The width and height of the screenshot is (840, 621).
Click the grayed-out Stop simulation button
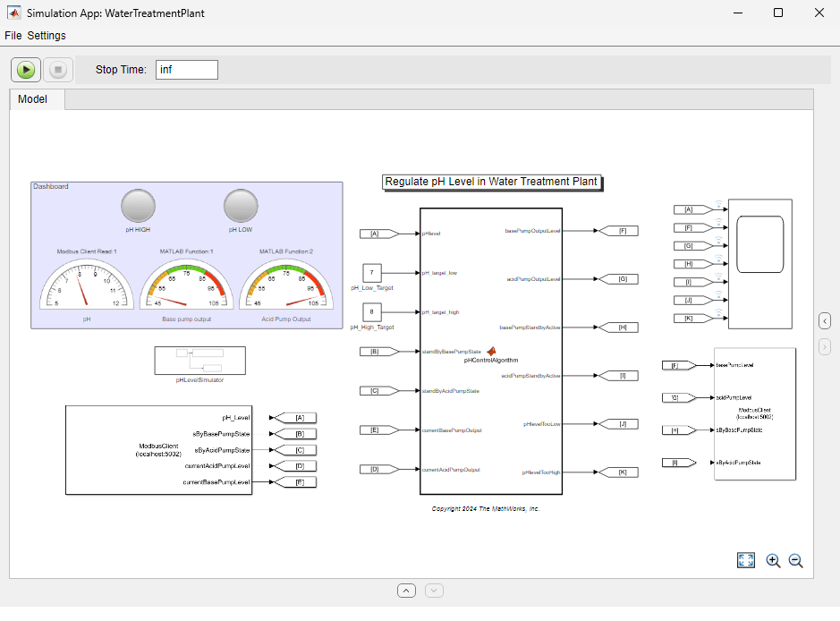click(x=58, y=70)
